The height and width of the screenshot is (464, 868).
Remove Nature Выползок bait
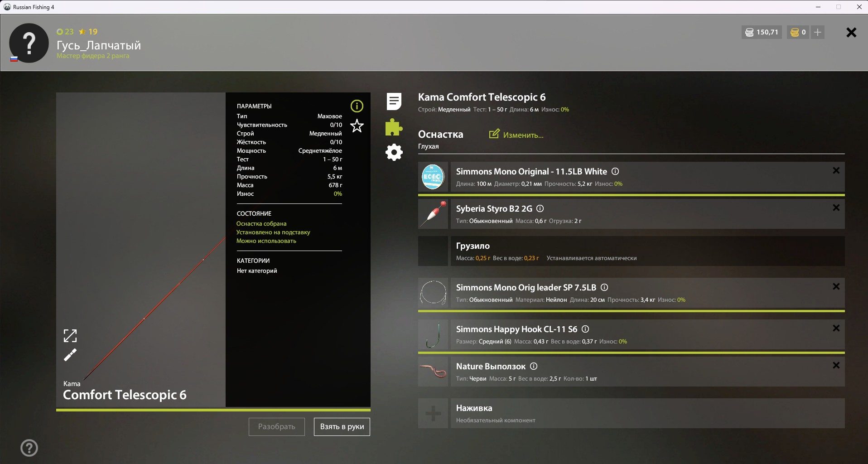click(836, 365)
